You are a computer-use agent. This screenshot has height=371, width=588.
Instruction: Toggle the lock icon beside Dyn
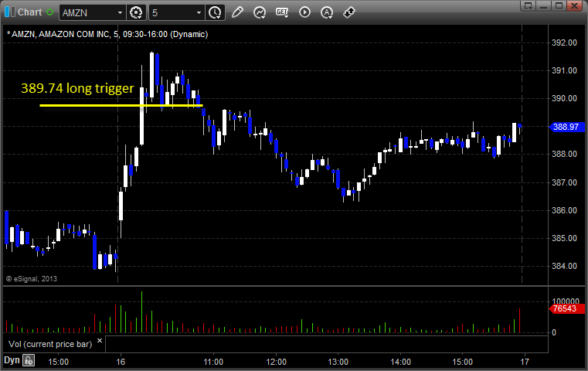click(29, 360)
